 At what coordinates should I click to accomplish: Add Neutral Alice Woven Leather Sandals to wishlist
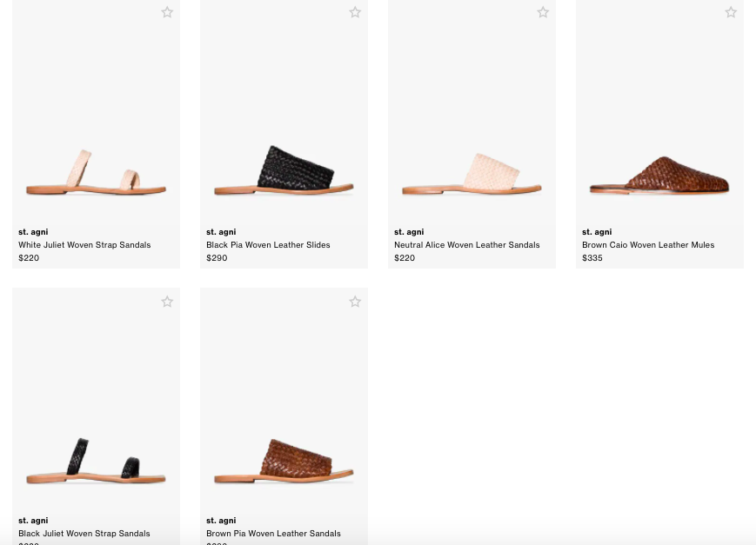click(x=543, y=12)
